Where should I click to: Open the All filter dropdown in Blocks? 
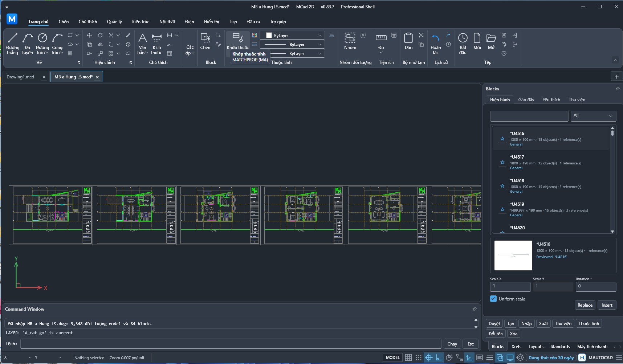pyautogui.click(x=594, y=116)
